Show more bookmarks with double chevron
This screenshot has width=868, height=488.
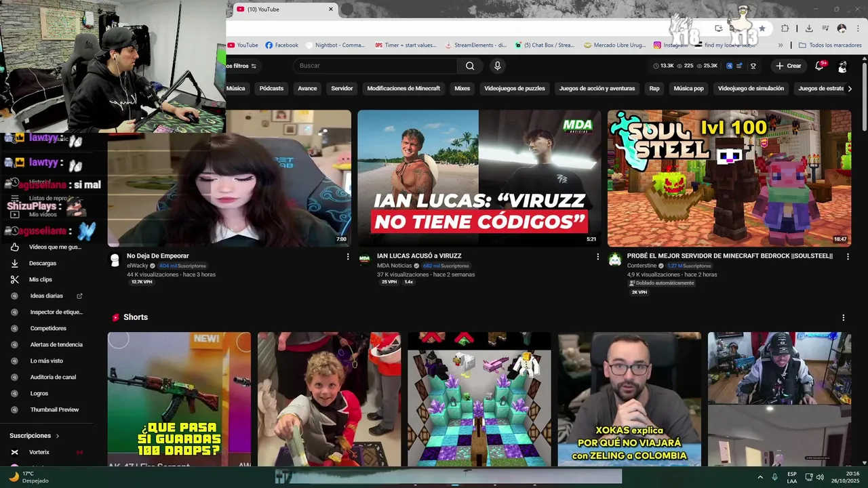click(x=781, y=45)
